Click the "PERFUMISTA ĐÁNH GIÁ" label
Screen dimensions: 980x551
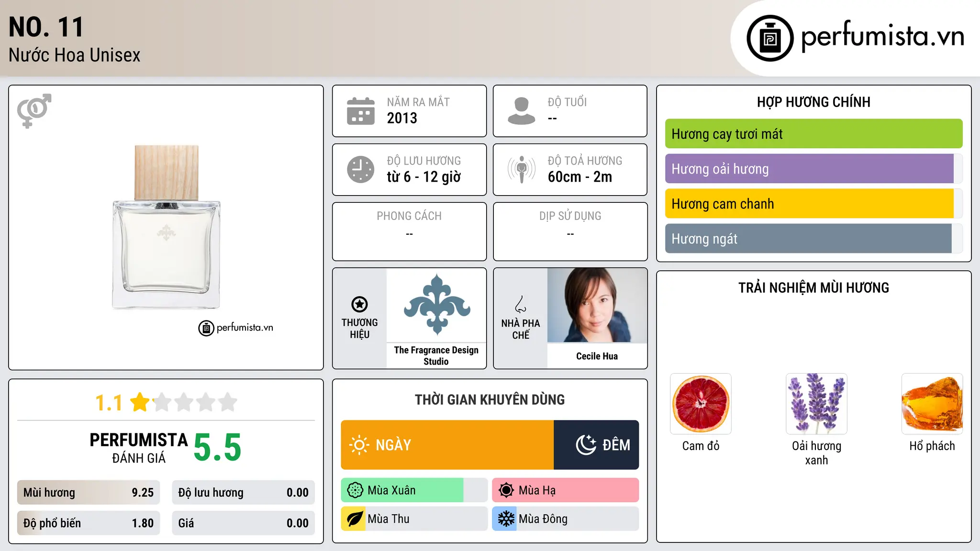click(139, 448)
